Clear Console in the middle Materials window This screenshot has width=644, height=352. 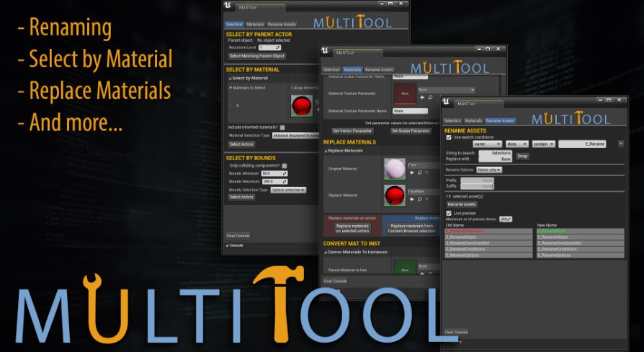[x=335, y=281]
